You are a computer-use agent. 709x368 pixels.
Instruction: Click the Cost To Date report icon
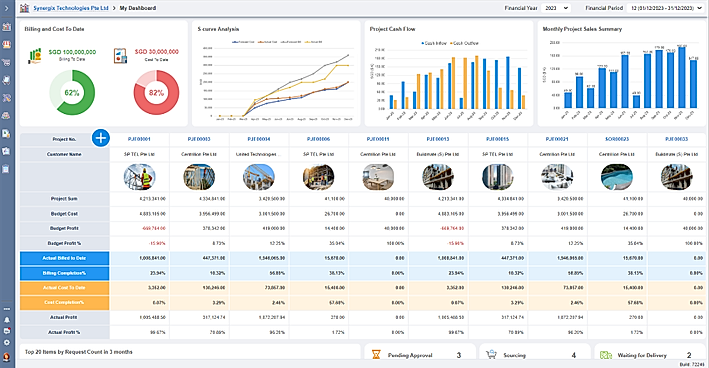(120, 56)
